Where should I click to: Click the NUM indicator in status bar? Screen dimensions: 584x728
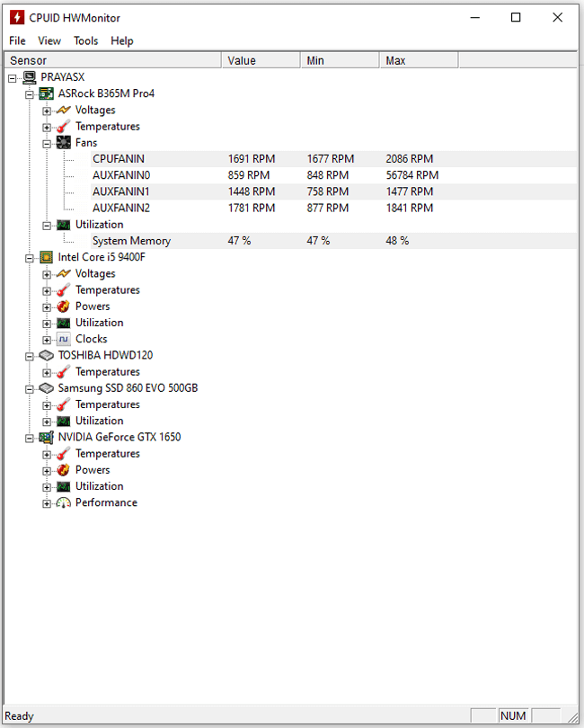(x=513, y=716)
